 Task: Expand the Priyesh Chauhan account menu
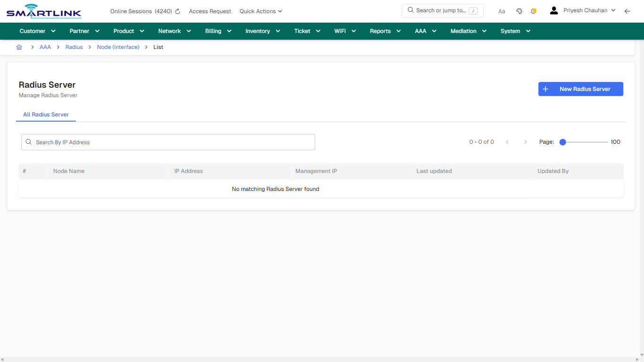click(587, 10)
